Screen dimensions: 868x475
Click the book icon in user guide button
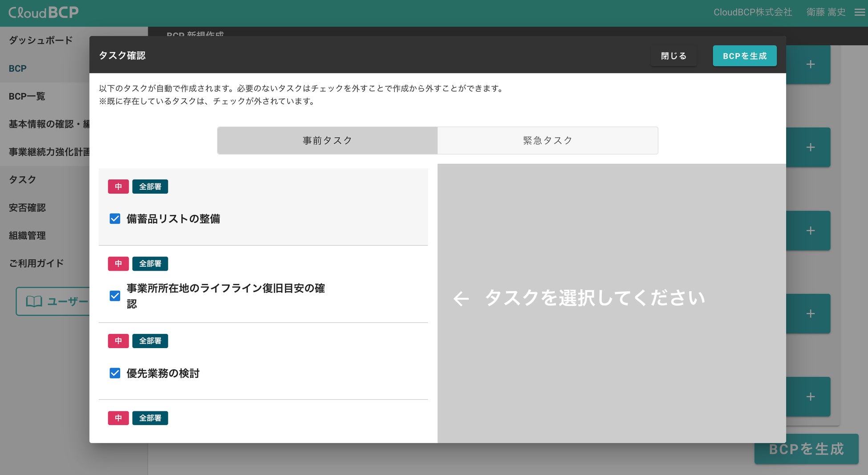(x=34, y=301)
